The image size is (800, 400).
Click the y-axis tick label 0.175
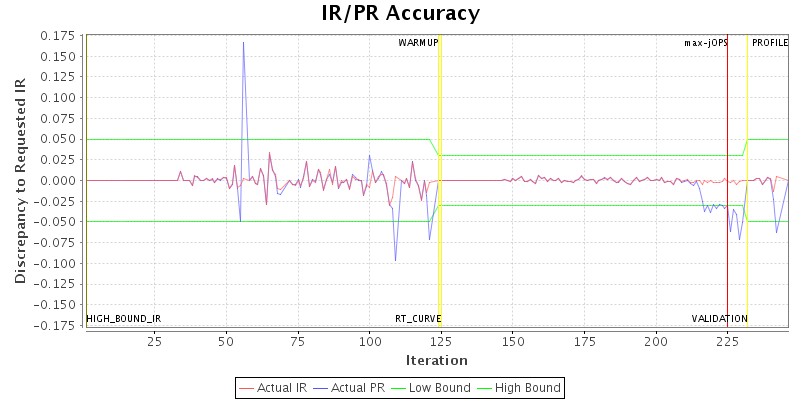click(x=61, y=35)
